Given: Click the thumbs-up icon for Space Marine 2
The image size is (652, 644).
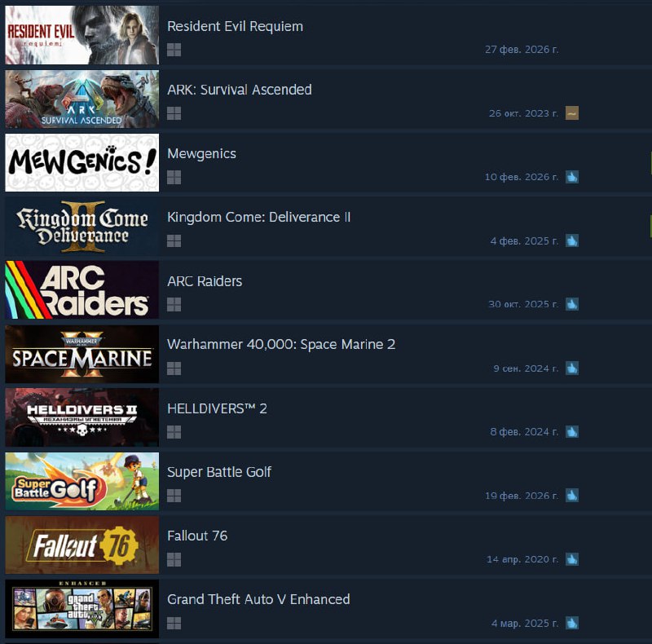Looking at the screenshot, I should click(x=572, y=368).
